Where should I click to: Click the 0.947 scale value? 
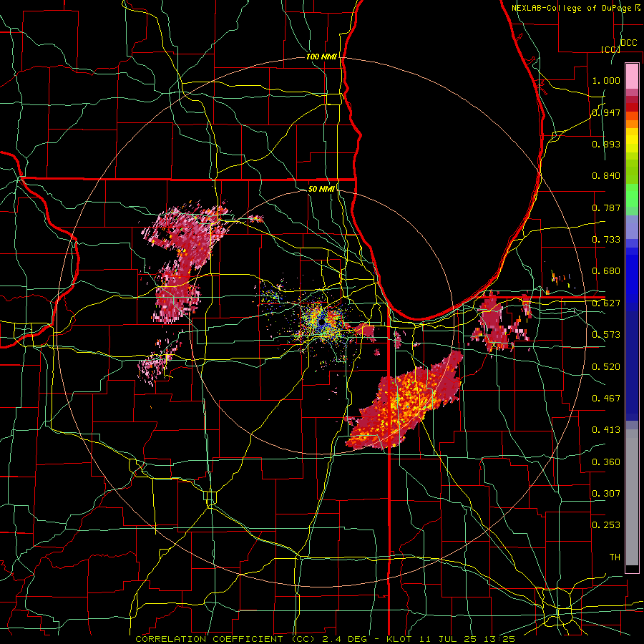click(x=606, y=112)
